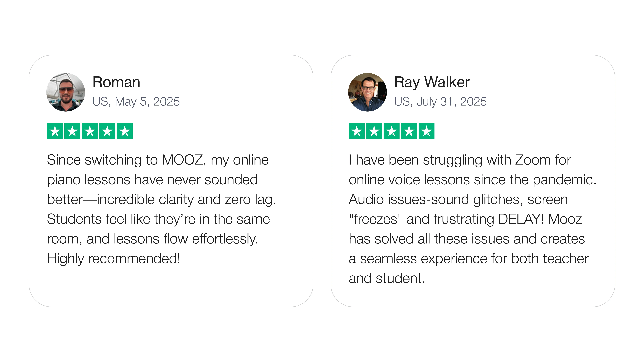This screenshot has width=644, height=362.
Task: Click Ray Walker's profile photo
Action: pos(367,92)
